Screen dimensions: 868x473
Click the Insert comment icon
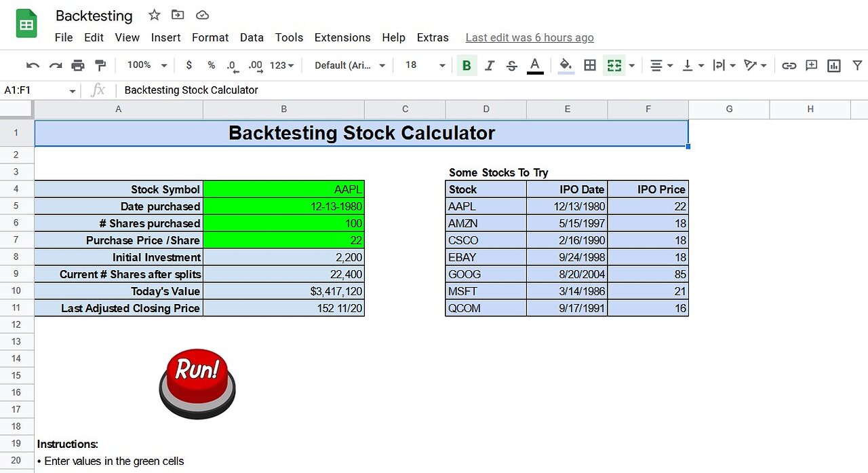(811, 65)
